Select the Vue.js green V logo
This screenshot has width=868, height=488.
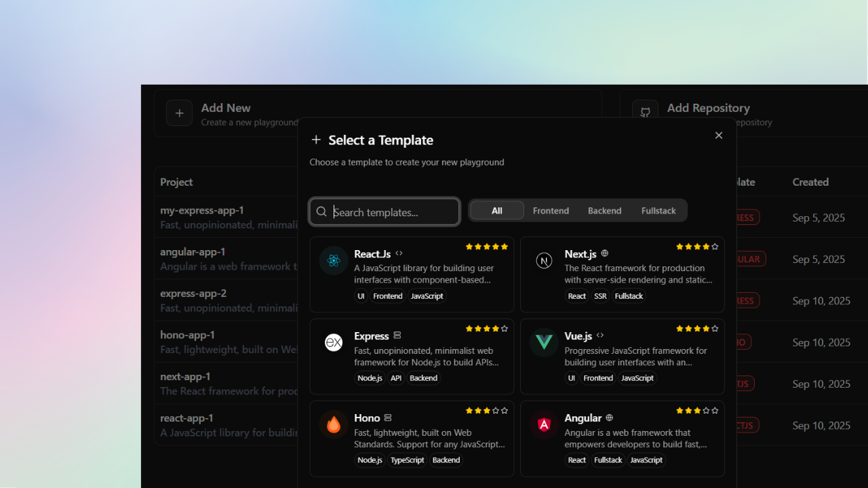point(544,342)
